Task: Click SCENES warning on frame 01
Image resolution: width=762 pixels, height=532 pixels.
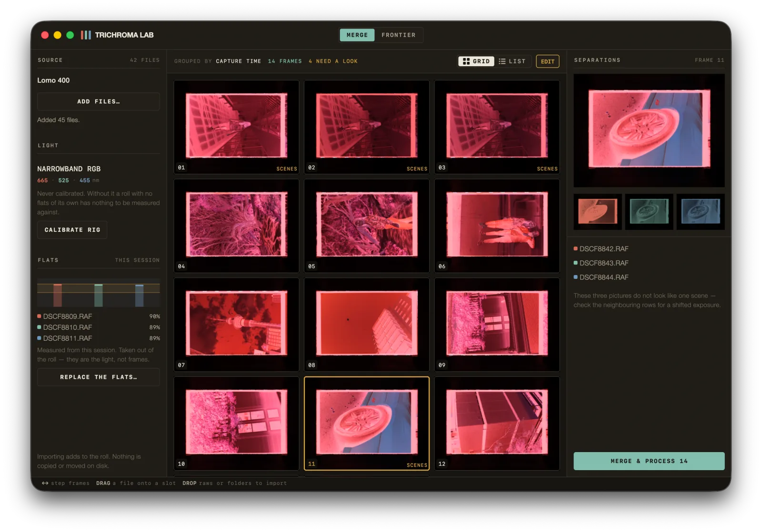Action: 287,169
